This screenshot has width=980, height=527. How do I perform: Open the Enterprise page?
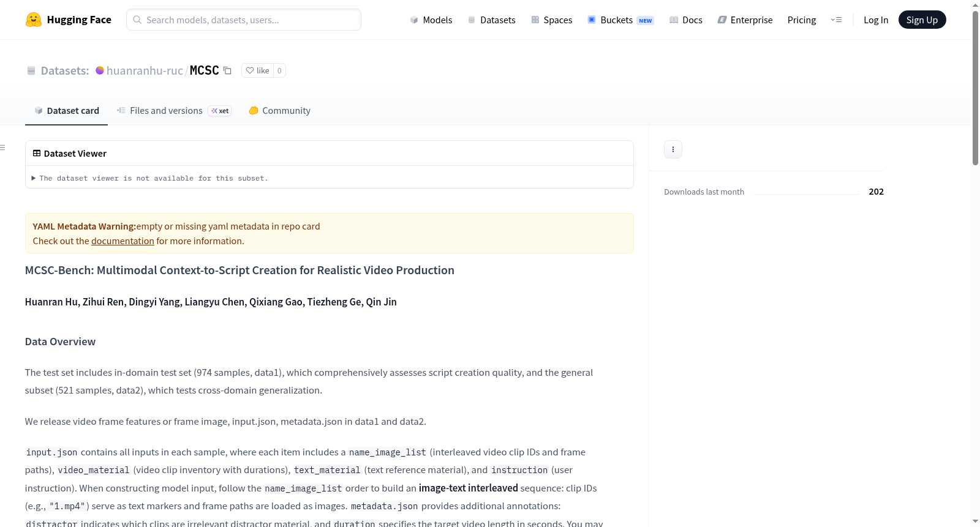(745, 20)
